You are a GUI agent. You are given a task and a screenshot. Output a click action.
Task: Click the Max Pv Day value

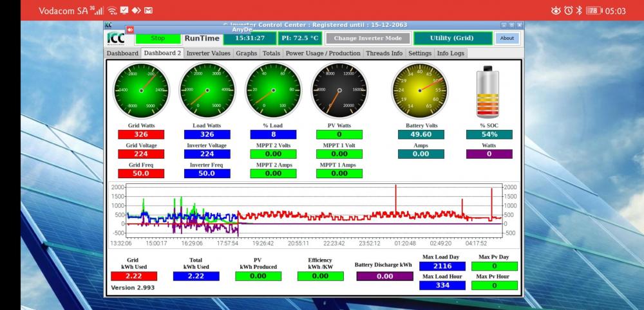[x=495, y=266]
